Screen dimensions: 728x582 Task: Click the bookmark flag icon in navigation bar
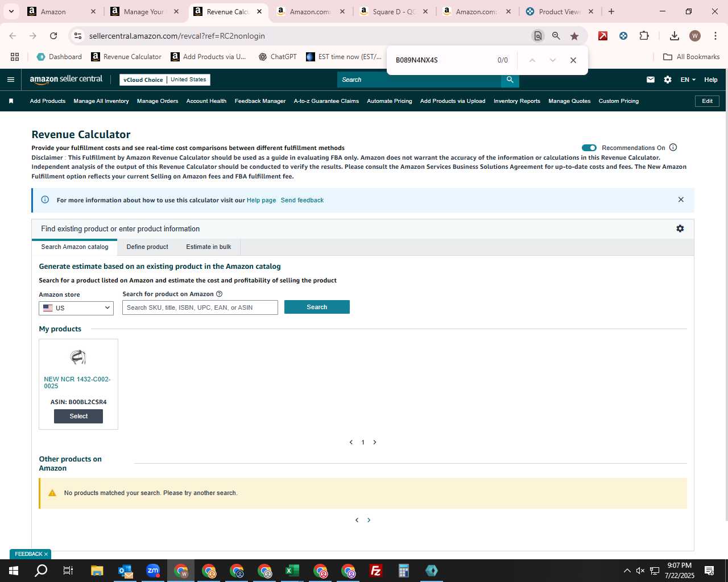click(x=11, y=101)
